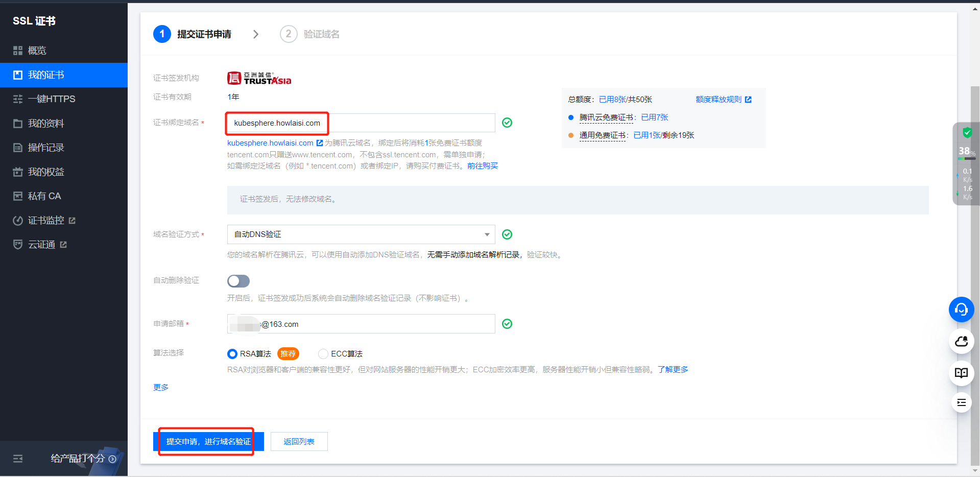Toggle the 自动删除验证 switch
This screenshot has width=980, height=477.
(x=238, y=281)
